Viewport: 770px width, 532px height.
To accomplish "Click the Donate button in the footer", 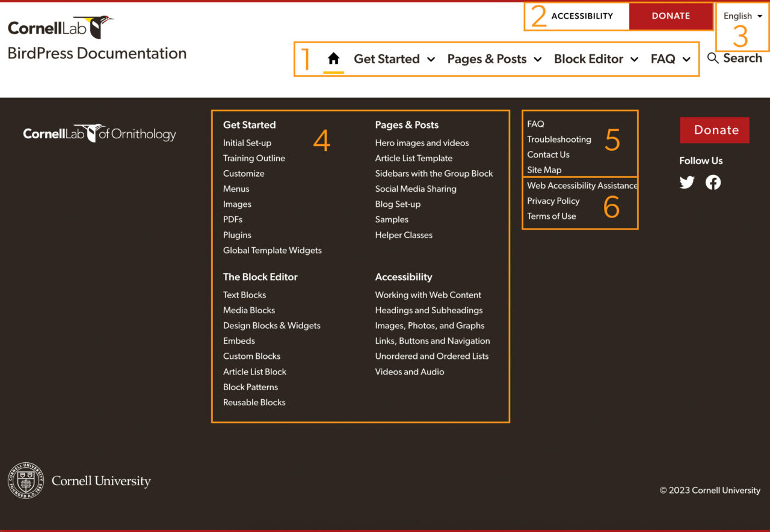I will (x=715, y=130).
